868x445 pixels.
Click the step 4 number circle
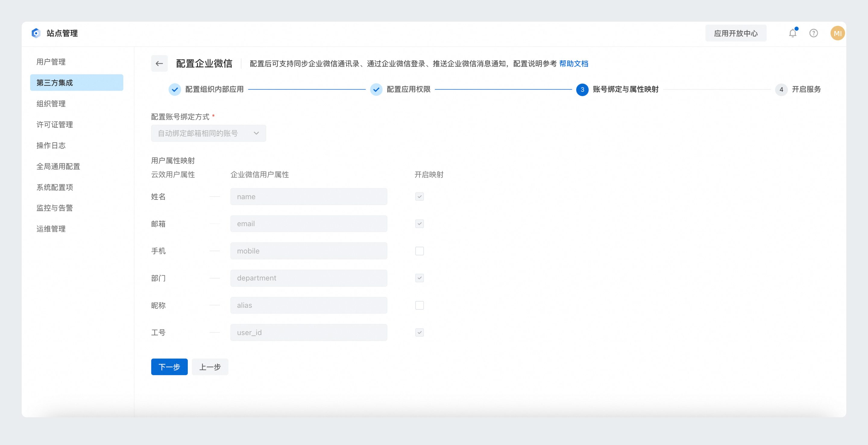[781, 89]
